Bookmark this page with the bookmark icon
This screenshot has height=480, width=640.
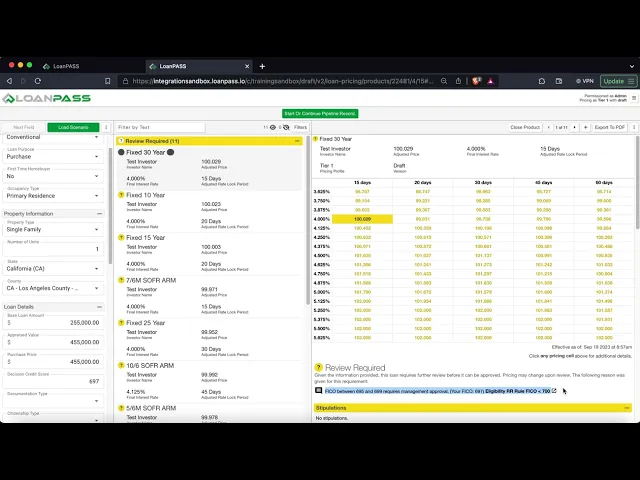click(107, 81)
